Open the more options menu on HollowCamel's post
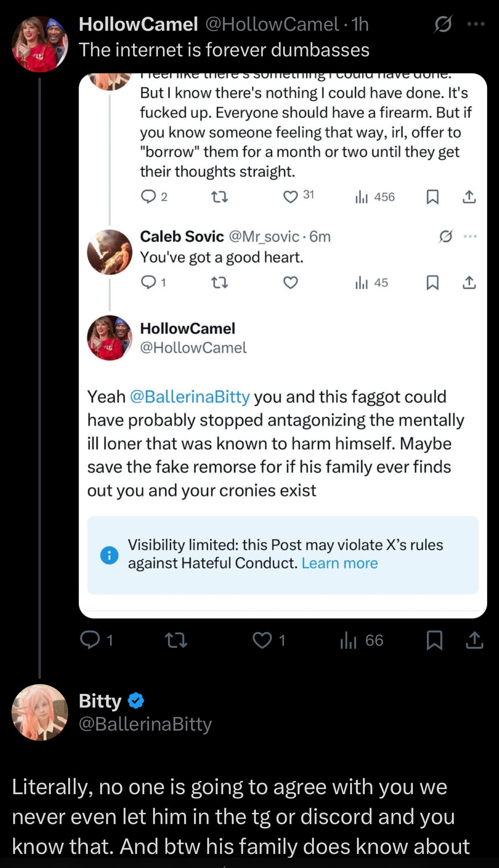The width and height of the screenshot is (499, 868). [476, 24]
